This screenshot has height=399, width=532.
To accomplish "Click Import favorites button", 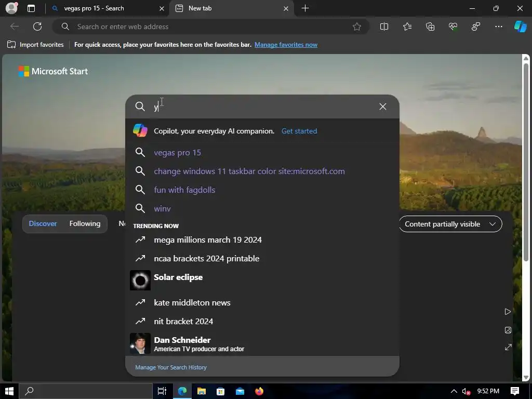I will click(x=36, y=45).
